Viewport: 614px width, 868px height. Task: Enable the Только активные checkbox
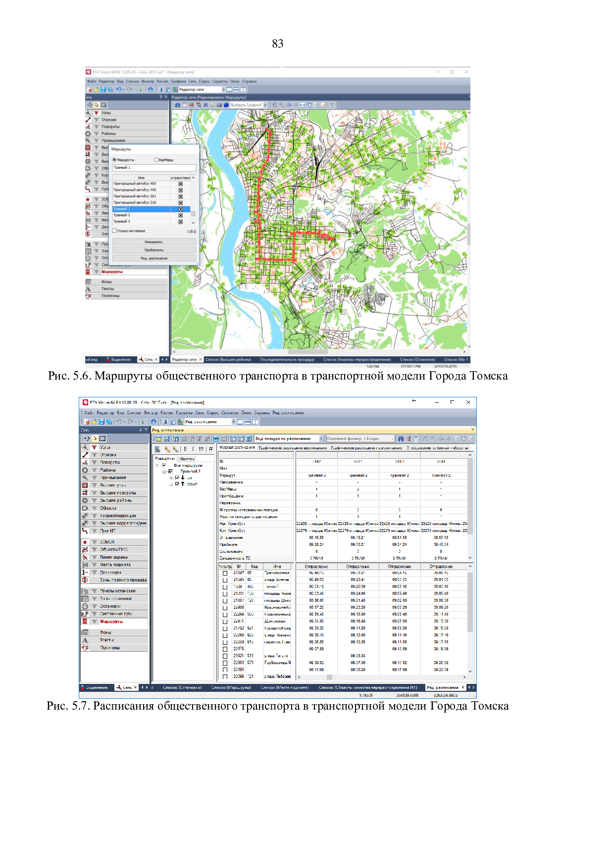click(x=114, y=231)
